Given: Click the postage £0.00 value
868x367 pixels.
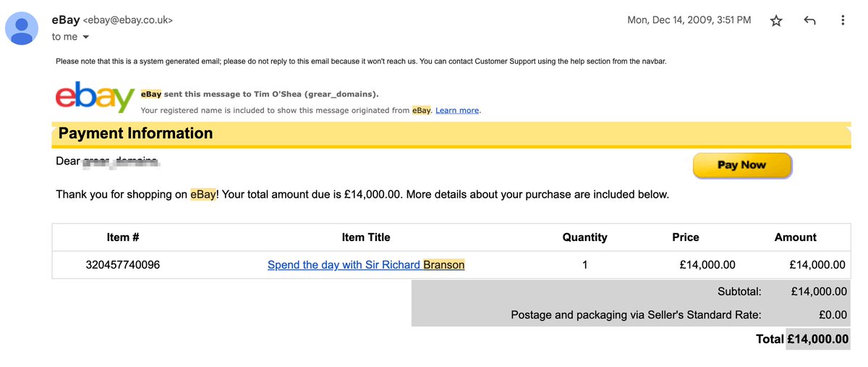Looking at the screenshot, I should tap(833, 315).
